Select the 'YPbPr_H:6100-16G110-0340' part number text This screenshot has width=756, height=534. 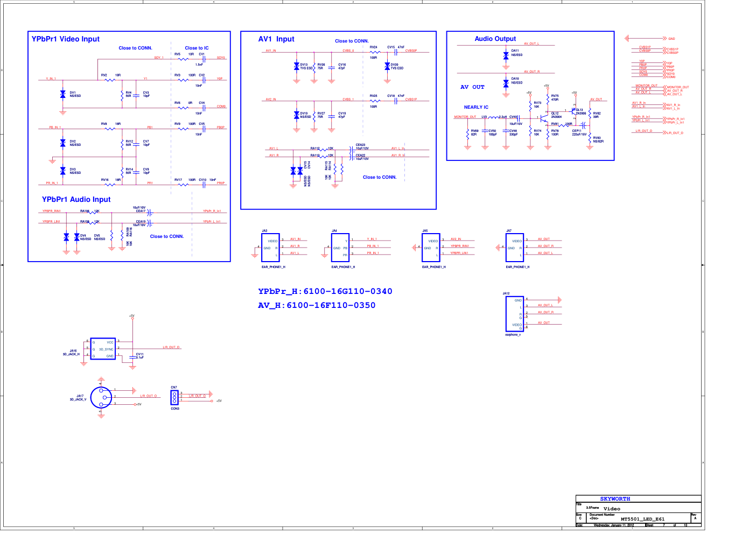(325, 291)
